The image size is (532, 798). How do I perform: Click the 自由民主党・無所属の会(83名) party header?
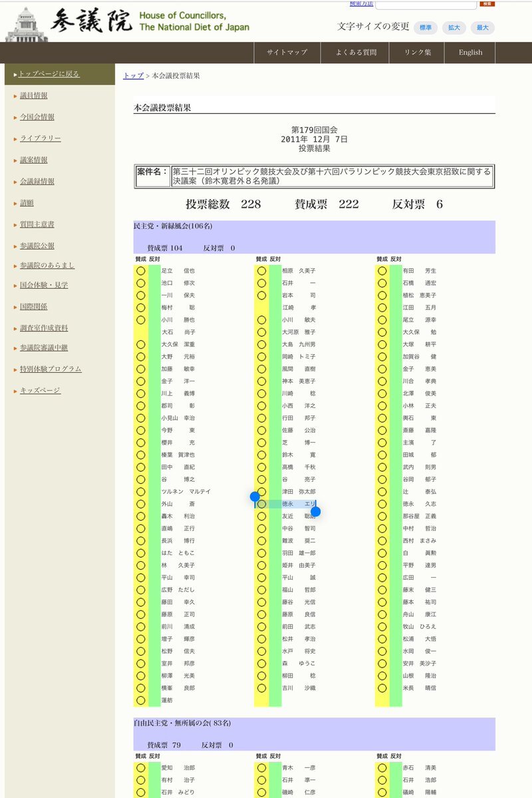182,723
